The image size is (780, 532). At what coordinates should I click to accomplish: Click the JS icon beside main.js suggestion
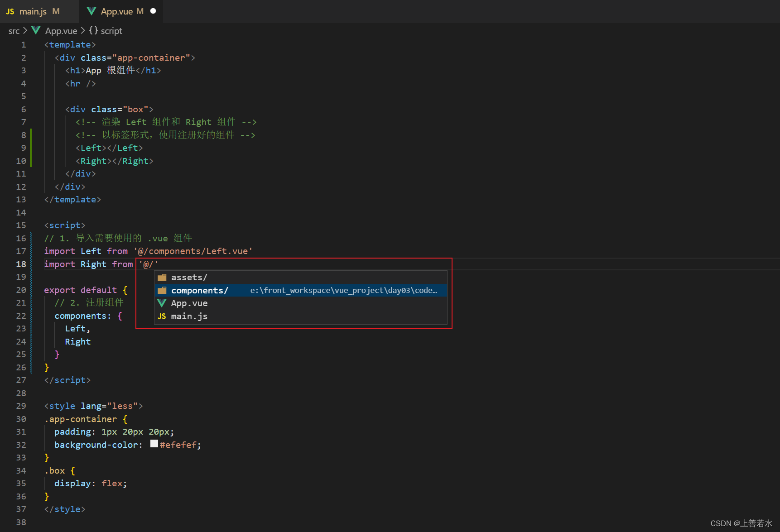click(x=162, y=316)
